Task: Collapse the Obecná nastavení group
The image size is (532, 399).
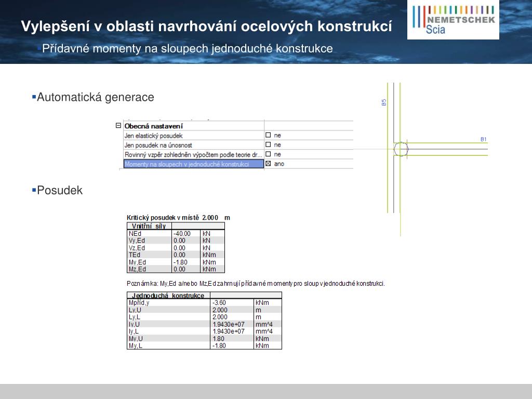Action: 118,126
